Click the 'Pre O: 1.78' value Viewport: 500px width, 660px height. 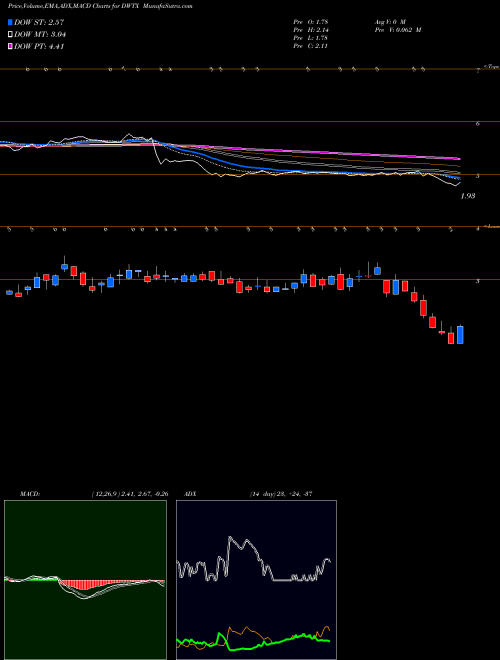coord(311,21)
